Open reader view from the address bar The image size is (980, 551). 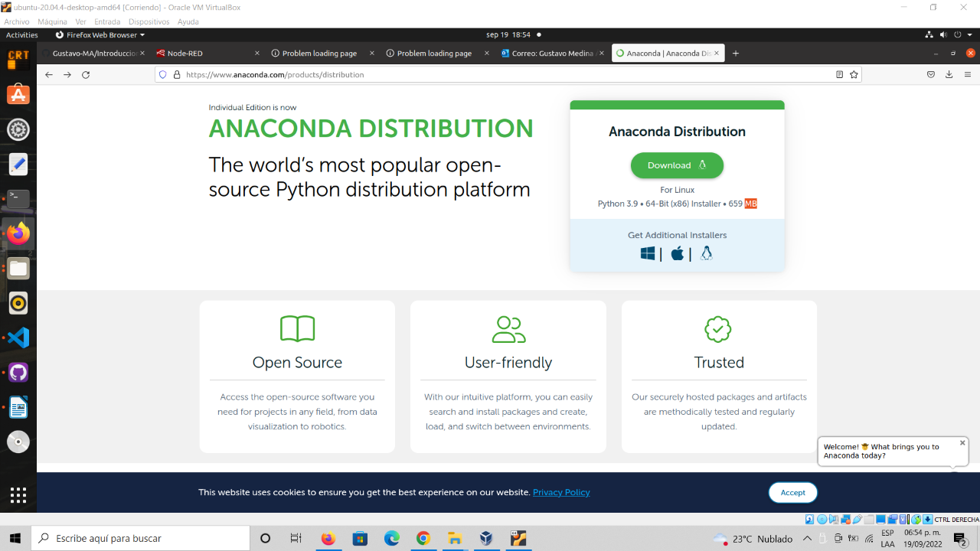[x=839, y=74]
